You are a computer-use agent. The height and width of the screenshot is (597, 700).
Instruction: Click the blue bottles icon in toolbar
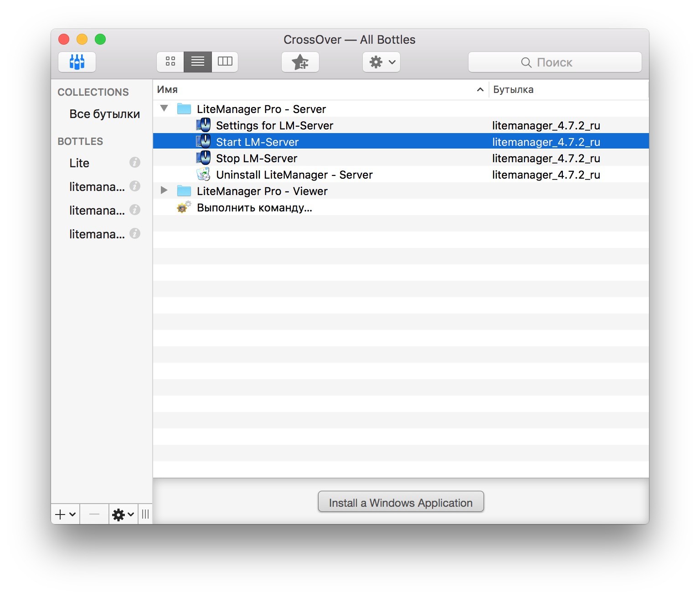click(77, 62)
